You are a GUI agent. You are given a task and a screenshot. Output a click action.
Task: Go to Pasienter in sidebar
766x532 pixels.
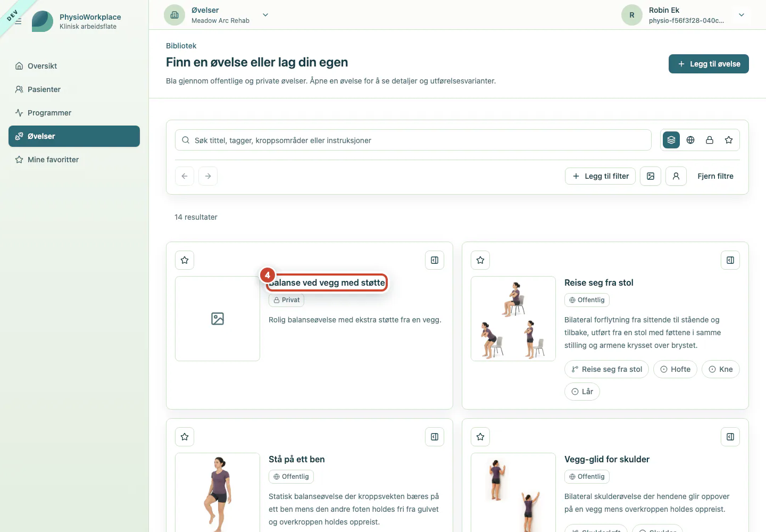74,89
